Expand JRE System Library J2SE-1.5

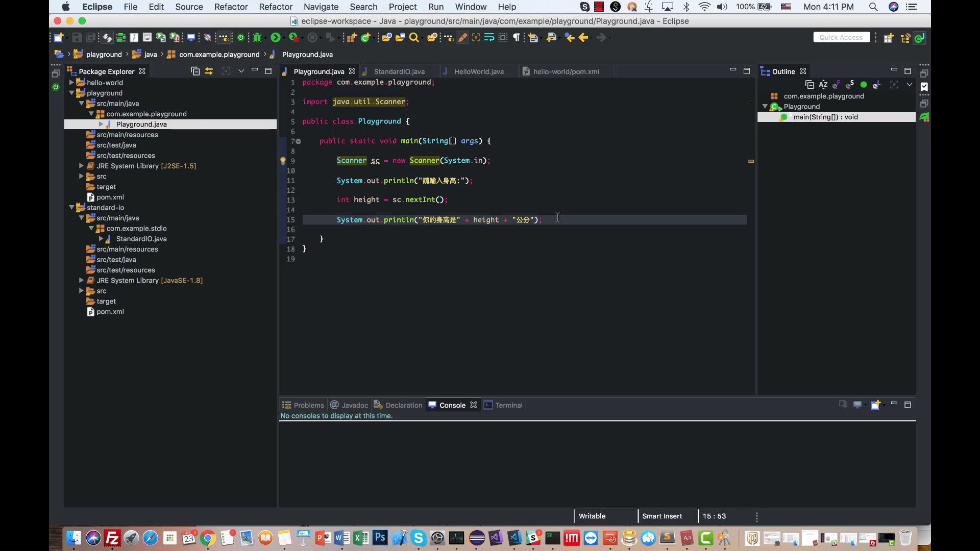point(81,166)
